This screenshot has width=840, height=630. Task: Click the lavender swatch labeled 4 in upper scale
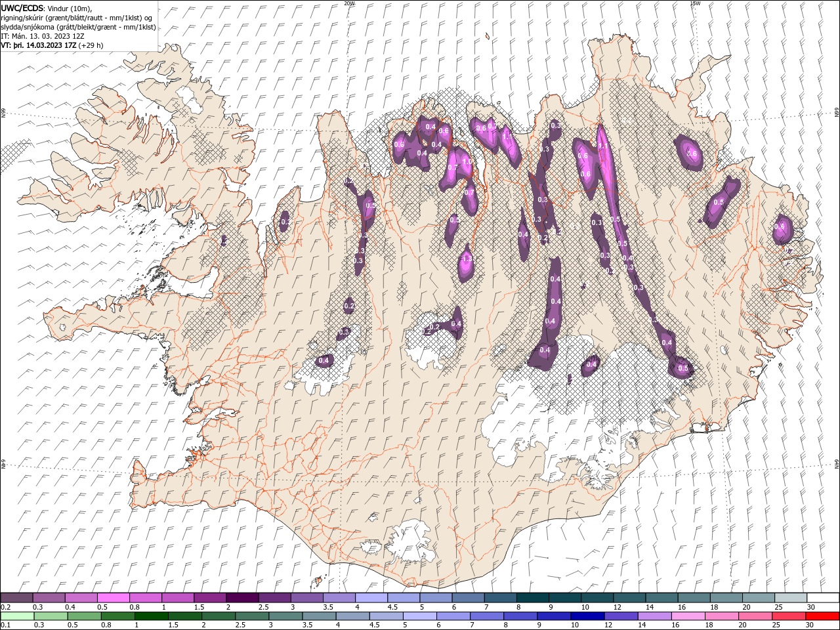click(371, 598)
